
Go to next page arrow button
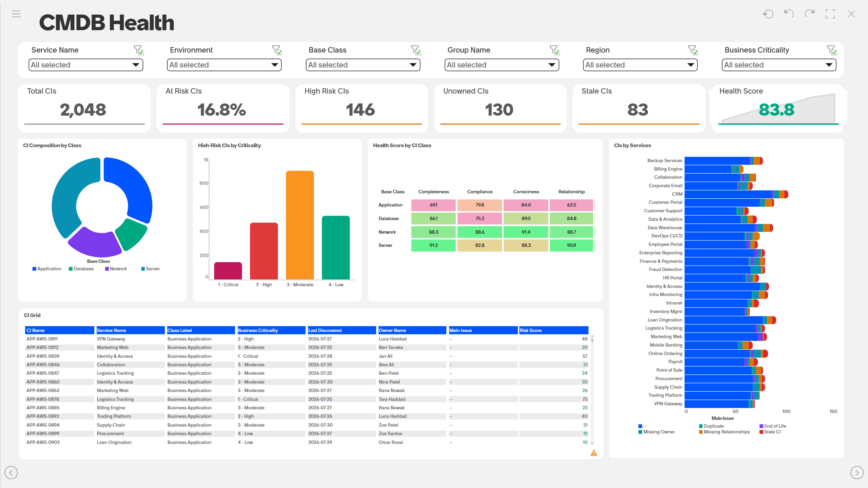pos(857,472)
